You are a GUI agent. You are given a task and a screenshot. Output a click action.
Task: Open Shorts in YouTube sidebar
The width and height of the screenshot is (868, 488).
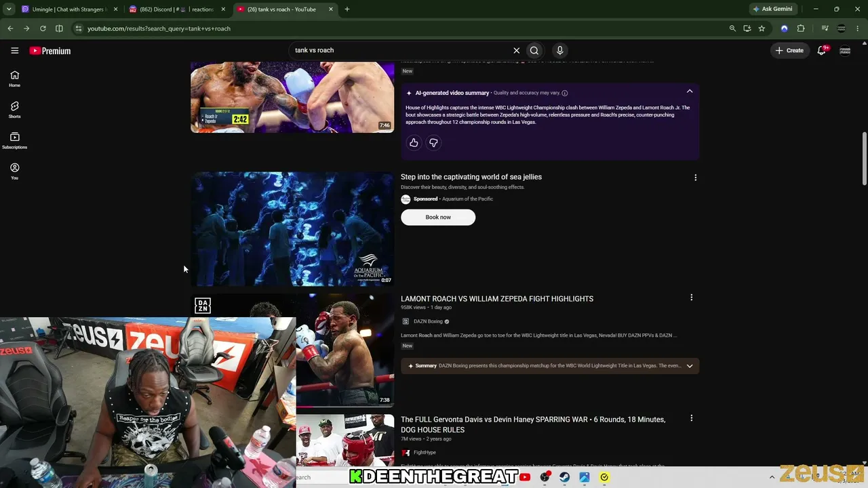coord(14,110)
